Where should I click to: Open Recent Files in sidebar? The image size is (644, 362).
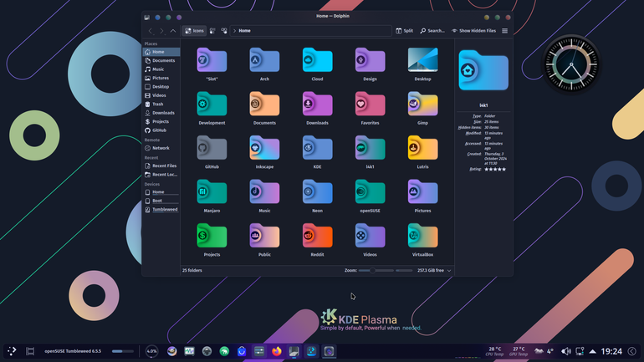(x=161, y=166)
